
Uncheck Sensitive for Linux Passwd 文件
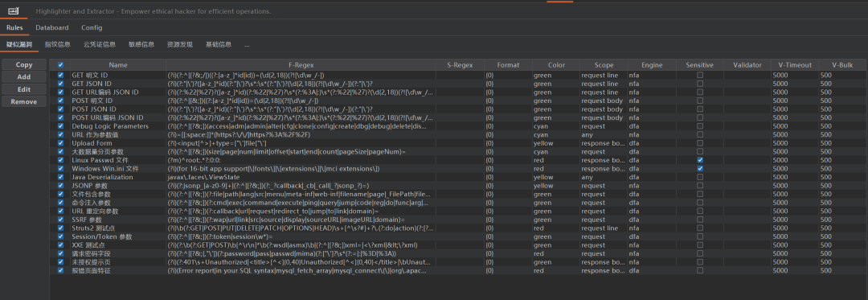700,160
